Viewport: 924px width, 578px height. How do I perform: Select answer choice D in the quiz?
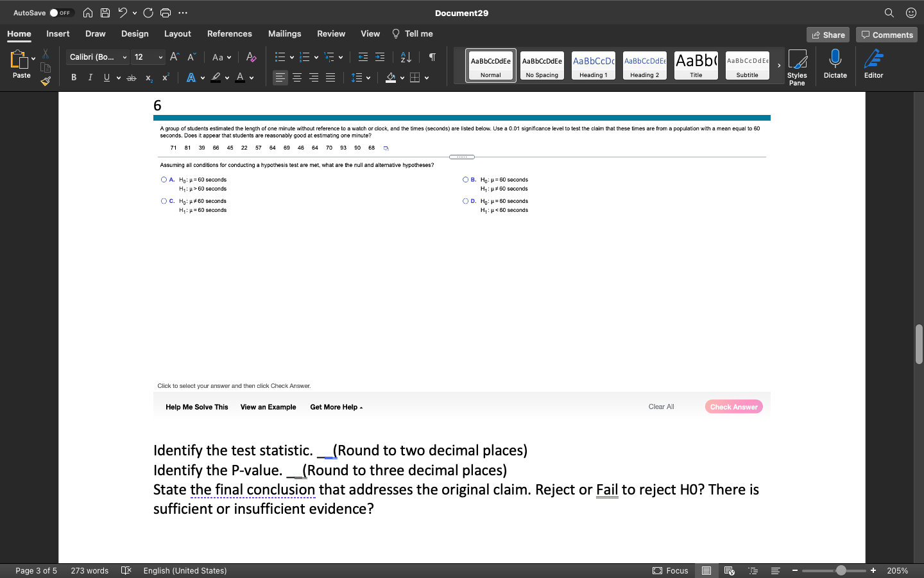click(x=465, y=201)
